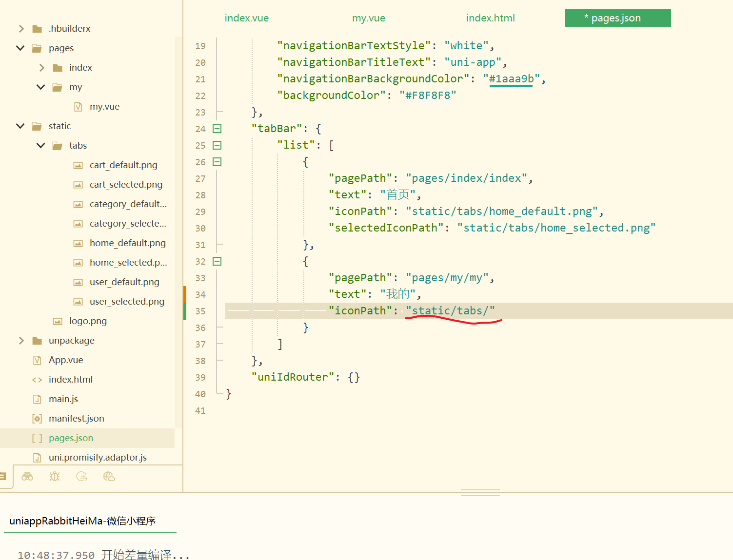The image size is (733, 560).
Task: Click the "pages/my/my" string on line 33
Action: point(447,278)
